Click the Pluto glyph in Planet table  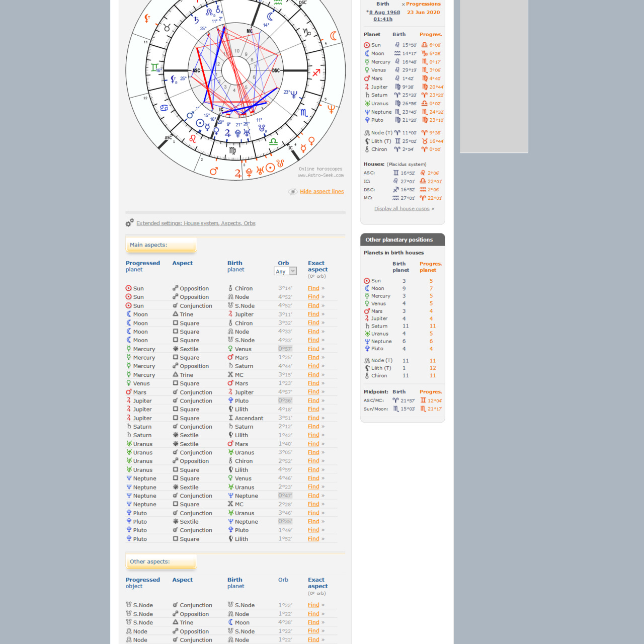click(x=367, y=120)
